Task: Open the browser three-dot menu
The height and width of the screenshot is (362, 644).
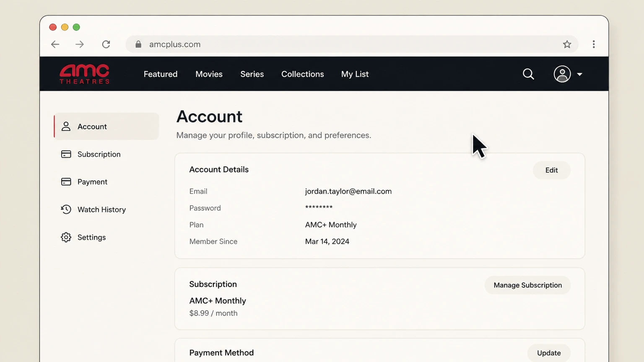Action: click(594, 44)
